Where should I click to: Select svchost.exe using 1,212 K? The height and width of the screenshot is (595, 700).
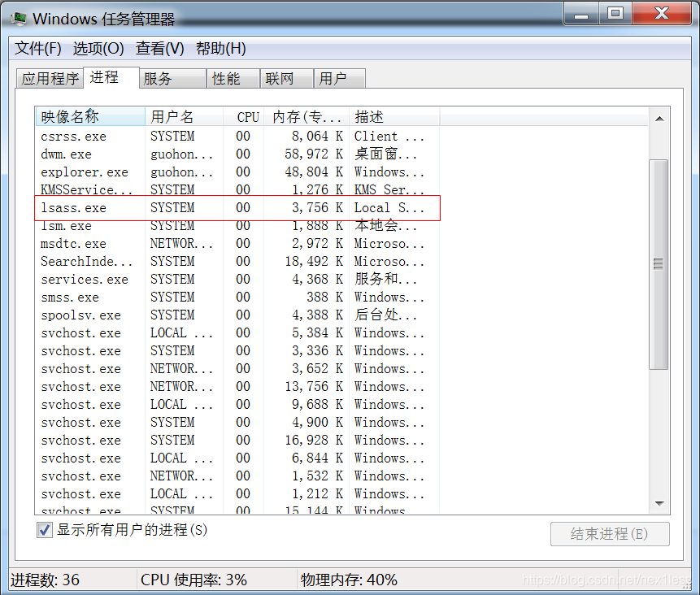click(237, 493)
